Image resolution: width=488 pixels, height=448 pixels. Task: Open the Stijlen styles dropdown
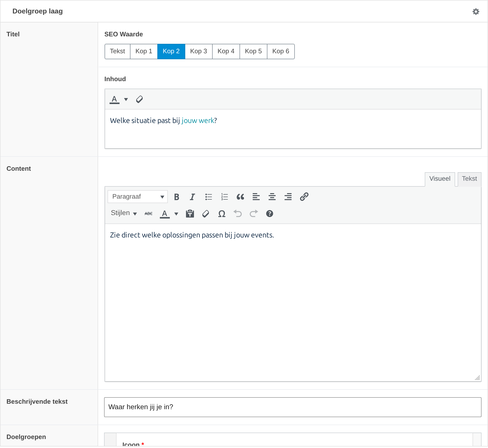(x=124, y=213)
